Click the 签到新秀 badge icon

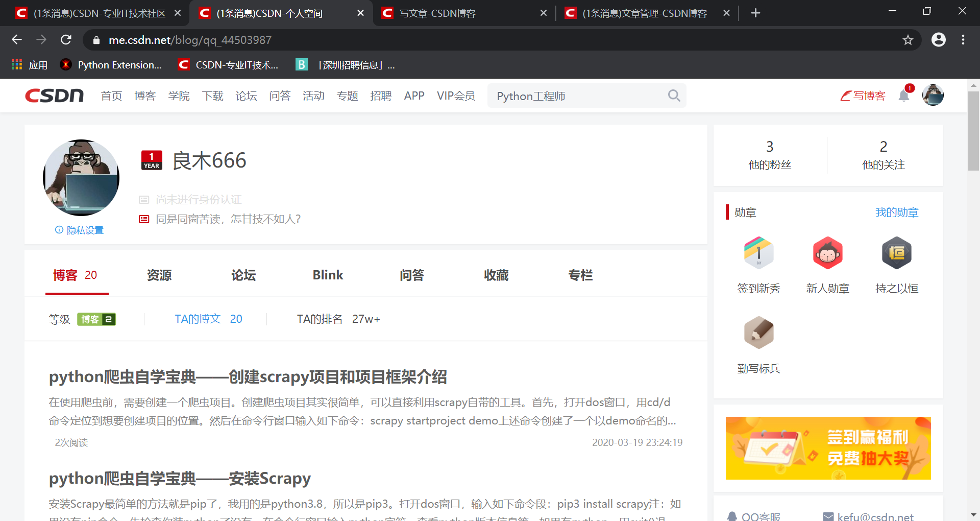coord(758,253)
